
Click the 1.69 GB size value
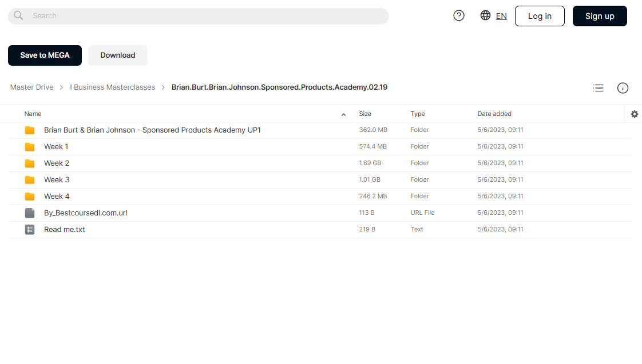point(370,163)
